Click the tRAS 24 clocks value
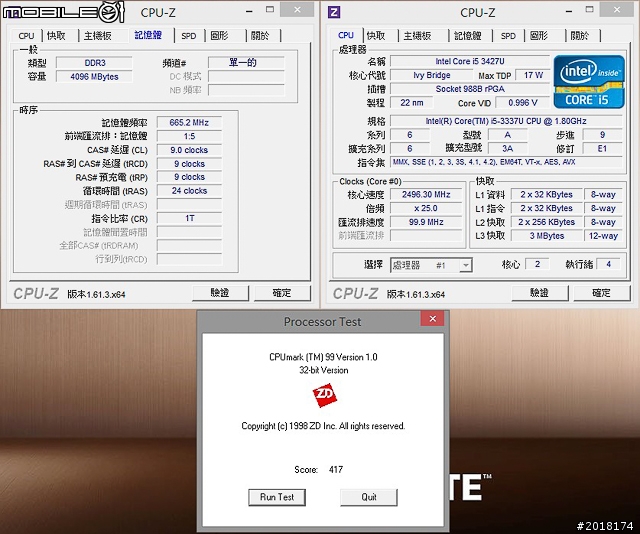Image resolution: width=640 pixels, height=534 pixels. click(189, 191)
